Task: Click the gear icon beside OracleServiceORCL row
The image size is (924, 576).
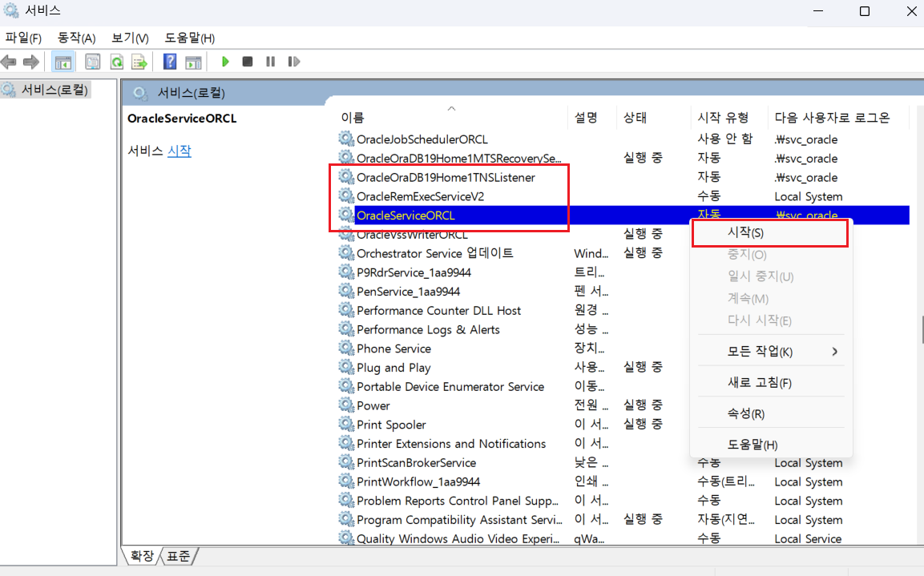Action: point(346,215)
